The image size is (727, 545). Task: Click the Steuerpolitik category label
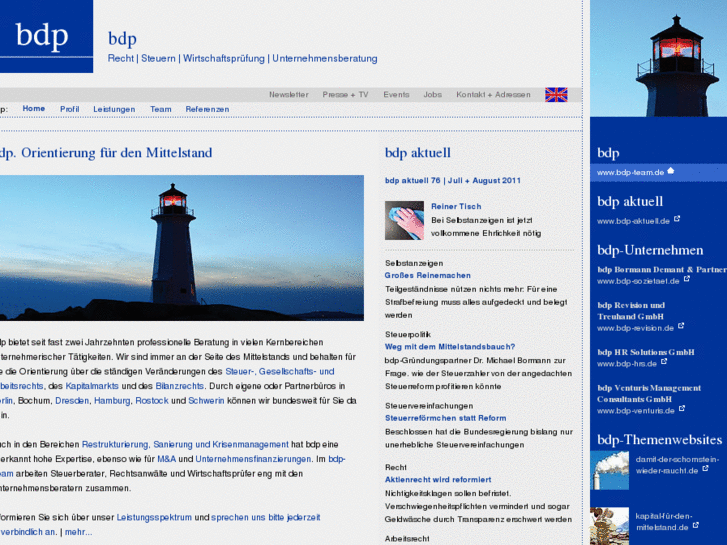pyautogui.click(x=408, y=334)
